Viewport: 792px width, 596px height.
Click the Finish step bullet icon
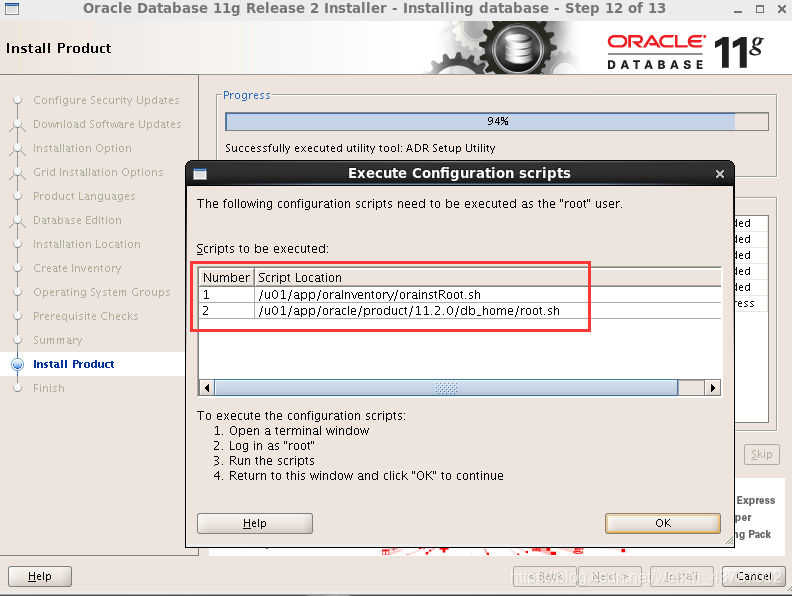(x=18, y=388)
